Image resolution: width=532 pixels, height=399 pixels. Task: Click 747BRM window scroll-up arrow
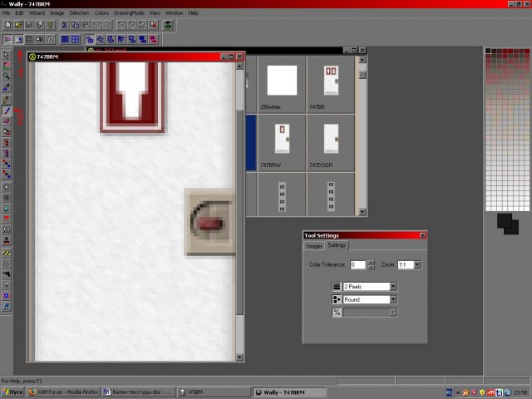tap(239, 66)
